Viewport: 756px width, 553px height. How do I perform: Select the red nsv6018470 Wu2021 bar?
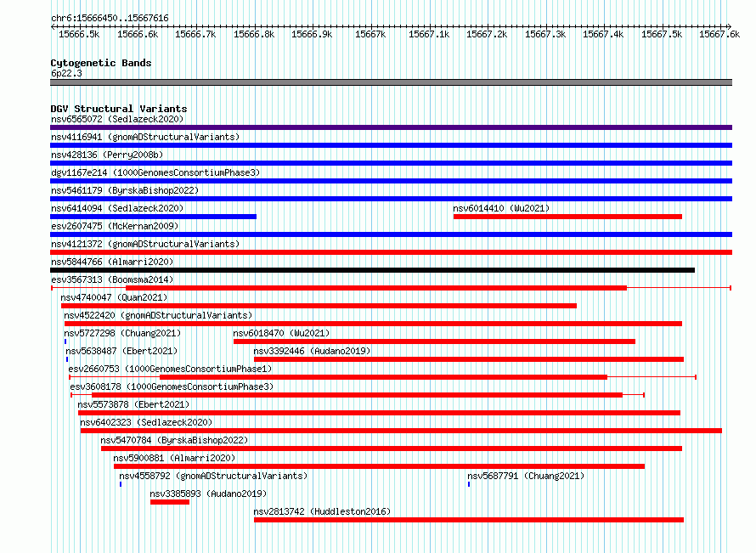tap(434, 341)
